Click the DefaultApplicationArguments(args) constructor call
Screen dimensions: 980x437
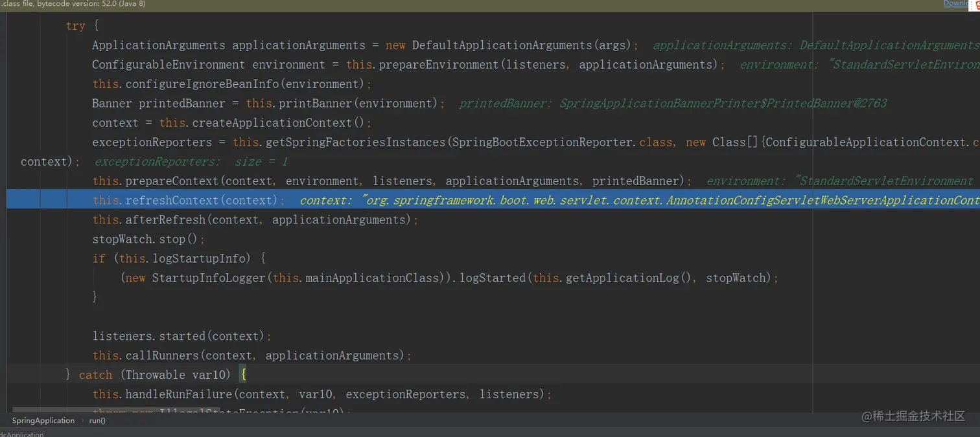[522, 45]
